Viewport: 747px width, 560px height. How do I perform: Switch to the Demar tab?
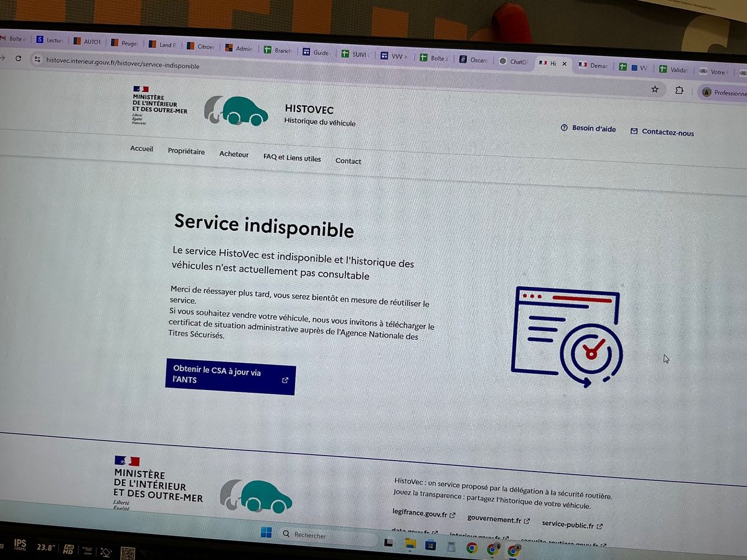click(x=593, y=65)
